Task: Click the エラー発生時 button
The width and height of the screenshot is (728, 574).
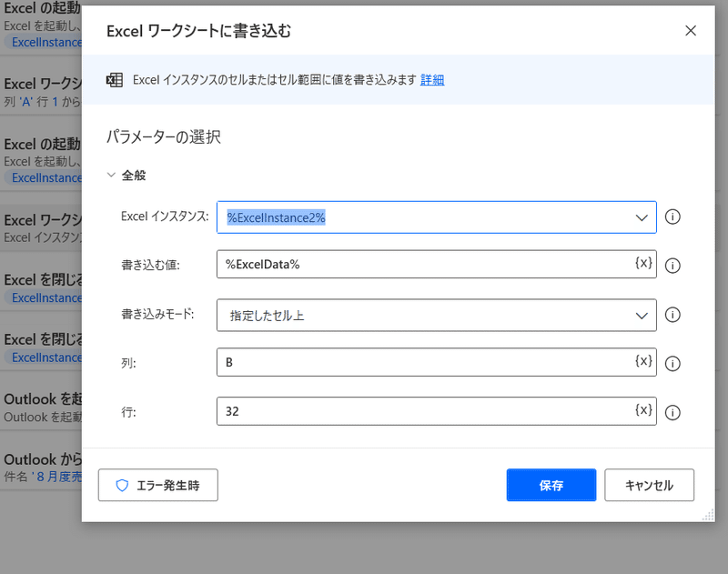Action: [x=157, y=486]
